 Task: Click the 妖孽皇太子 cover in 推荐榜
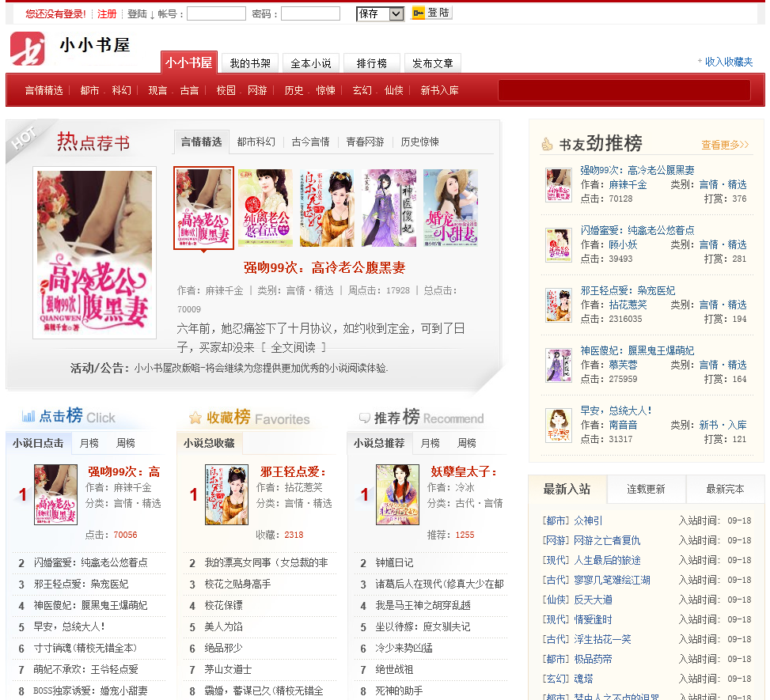point(397,495)
